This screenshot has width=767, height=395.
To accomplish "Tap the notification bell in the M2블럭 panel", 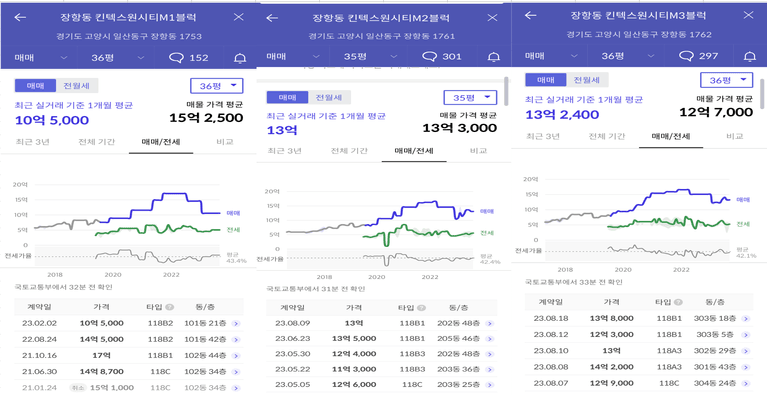I will point(494,57).
